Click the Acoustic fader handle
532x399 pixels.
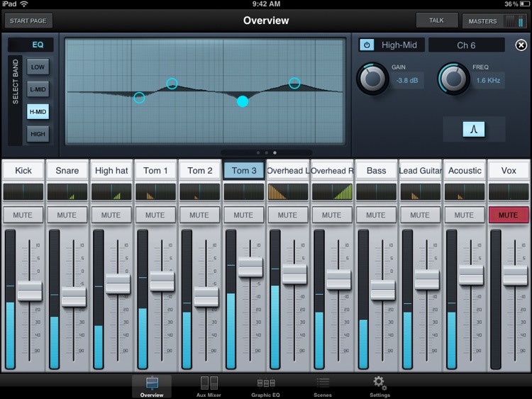(471, 274)
